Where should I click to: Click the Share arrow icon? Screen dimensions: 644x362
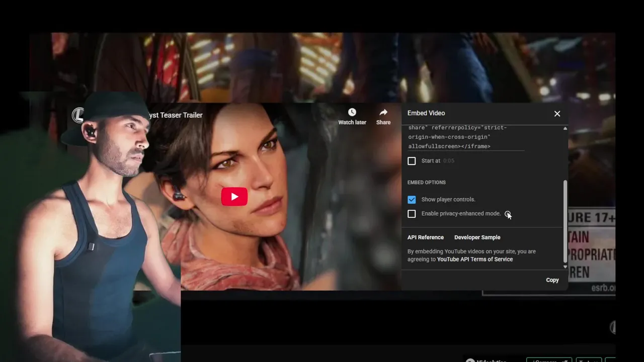click(383, 112)
